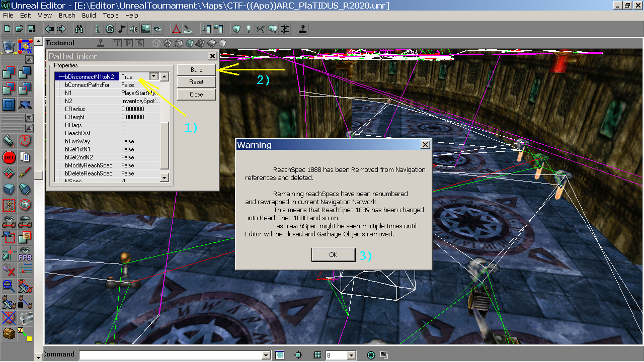The width and height of the screenshot is (644, 362).
Task: Open a map file with folder icon
Action: (19, 29)
